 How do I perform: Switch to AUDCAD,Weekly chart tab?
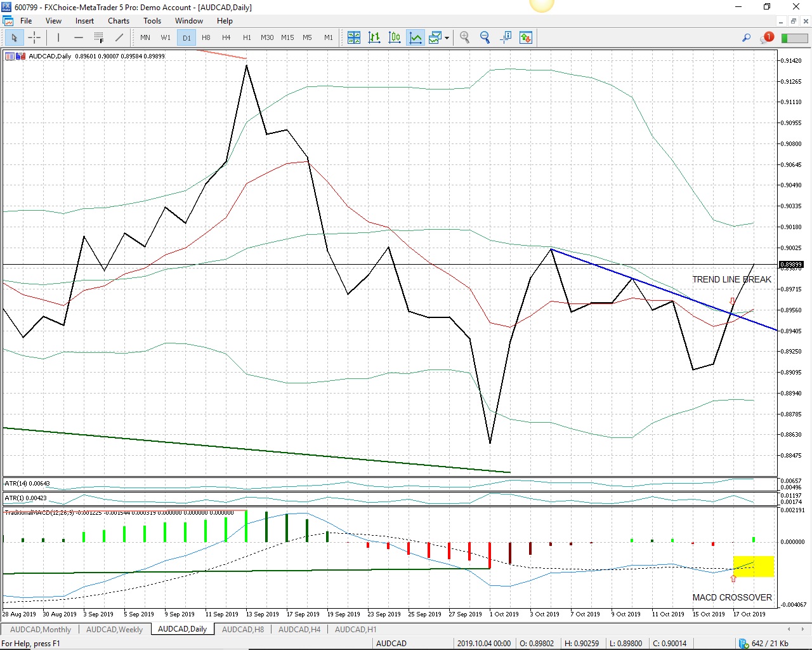point(114,630)
